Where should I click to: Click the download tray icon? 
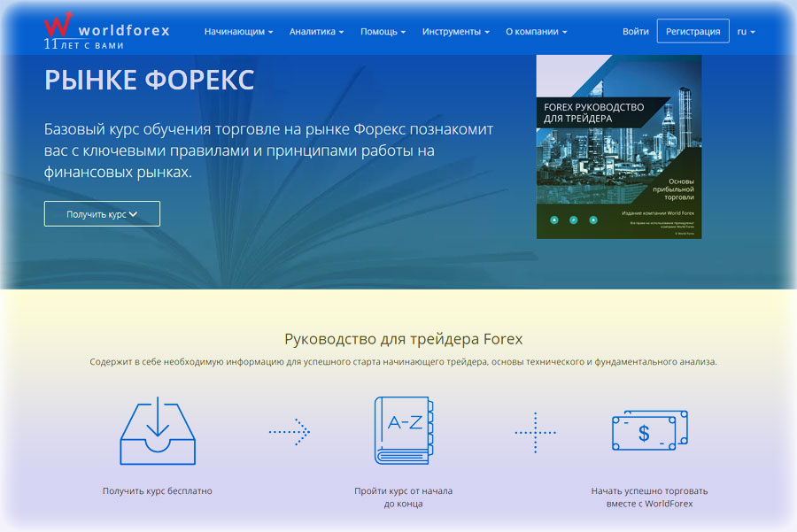pyautogui.click(x=157, y=432)
